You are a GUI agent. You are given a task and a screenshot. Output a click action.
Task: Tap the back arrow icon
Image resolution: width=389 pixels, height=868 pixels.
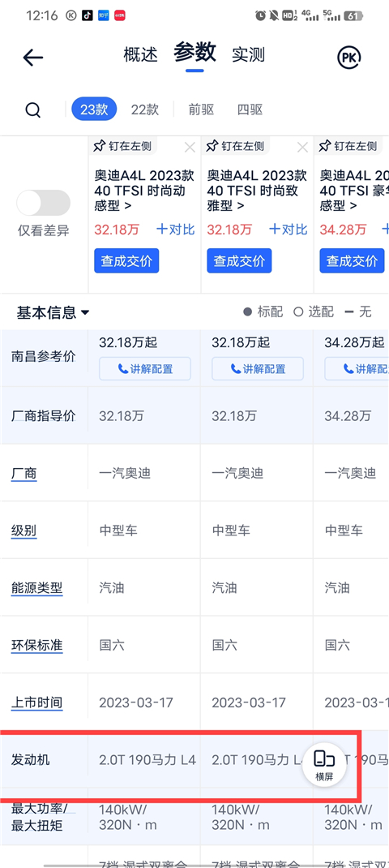pyautogui.click(x=33, y=57)
